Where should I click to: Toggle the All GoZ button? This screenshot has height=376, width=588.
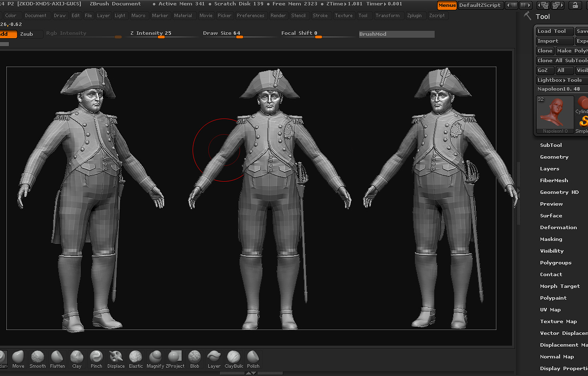[x=565, y=70]
